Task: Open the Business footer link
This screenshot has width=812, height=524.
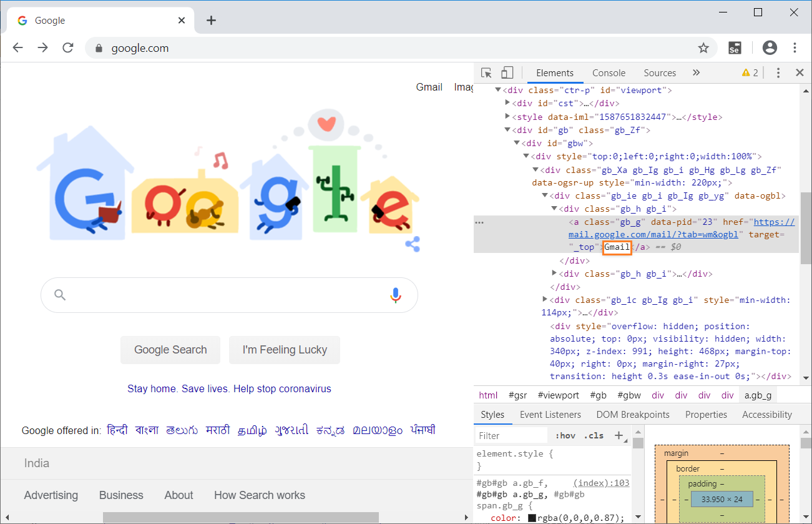Action: (121, 495)
